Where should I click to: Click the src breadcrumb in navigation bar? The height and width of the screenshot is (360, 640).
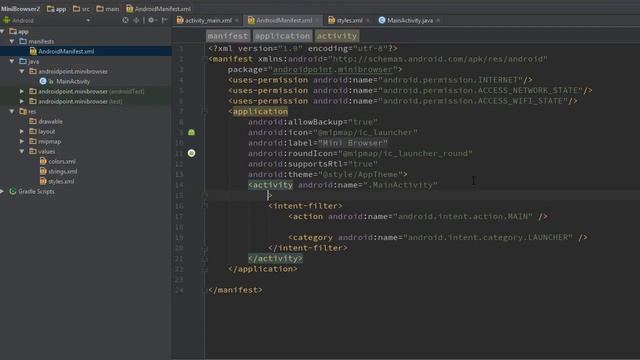81,9
